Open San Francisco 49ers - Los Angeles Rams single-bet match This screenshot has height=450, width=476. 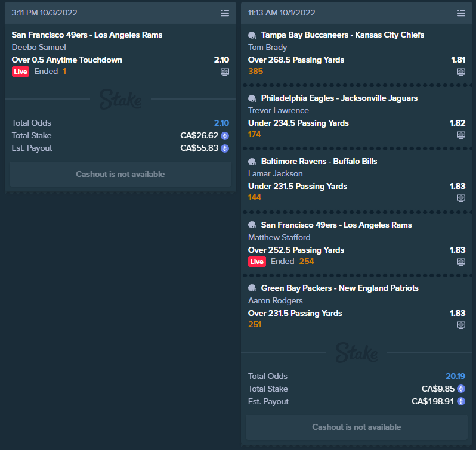tap(87, 35)
